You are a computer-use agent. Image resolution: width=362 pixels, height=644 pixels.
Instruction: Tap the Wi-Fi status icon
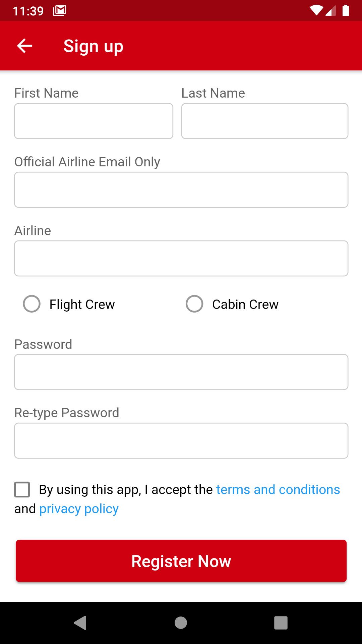click(x=316, y=10)
